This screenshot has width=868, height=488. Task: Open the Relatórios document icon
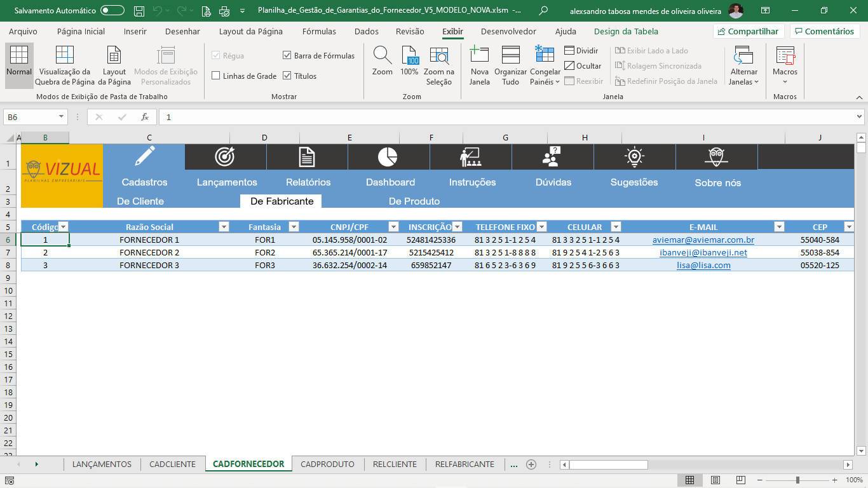(307, 156)
